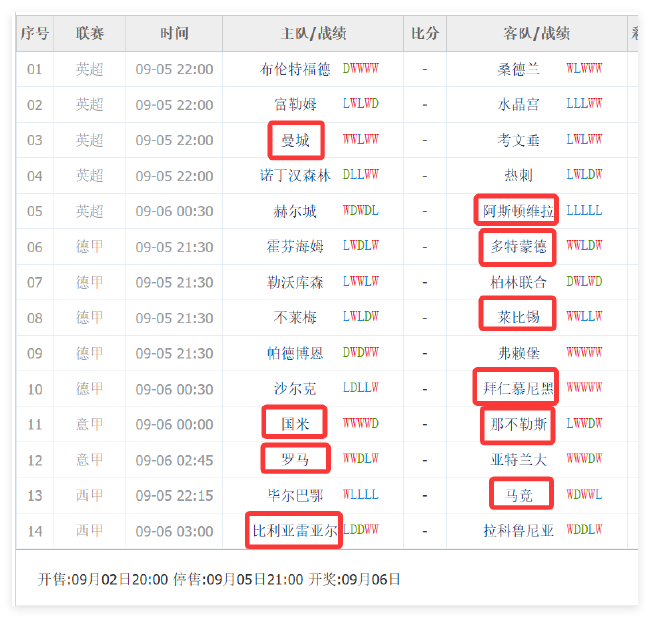Click 西甲 league in row 13

pos(90,496)
